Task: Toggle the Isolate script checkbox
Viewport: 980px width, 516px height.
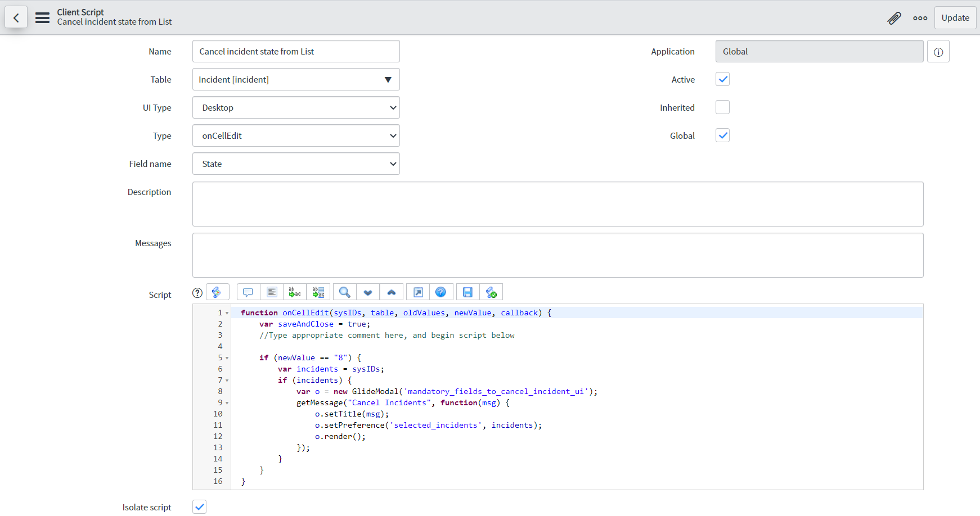Action: tap(200, 506)
